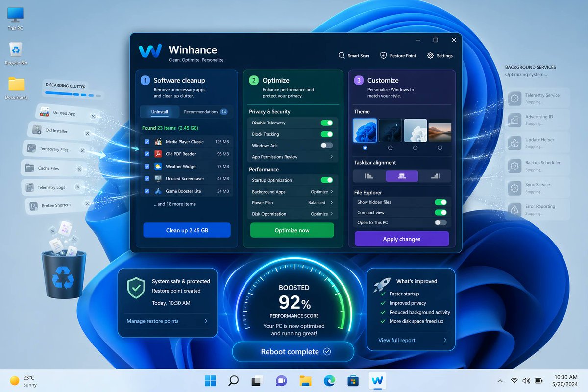Choose the blue bloom theme thumbnail
The width and height of the screenshot is (588, 392).
coord(365,130)
